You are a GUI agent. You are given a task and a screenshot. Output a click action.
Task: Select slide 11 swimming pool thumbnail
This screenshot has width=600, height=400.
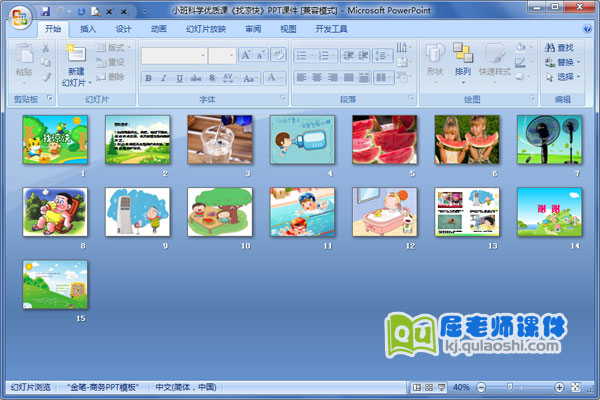[302, 212]
